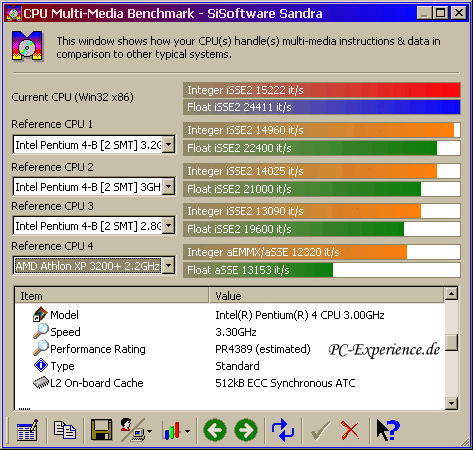Expand the Reference CPU 2 dropdown
Screen dimensions: 473x450
click(x=169, y=186)
